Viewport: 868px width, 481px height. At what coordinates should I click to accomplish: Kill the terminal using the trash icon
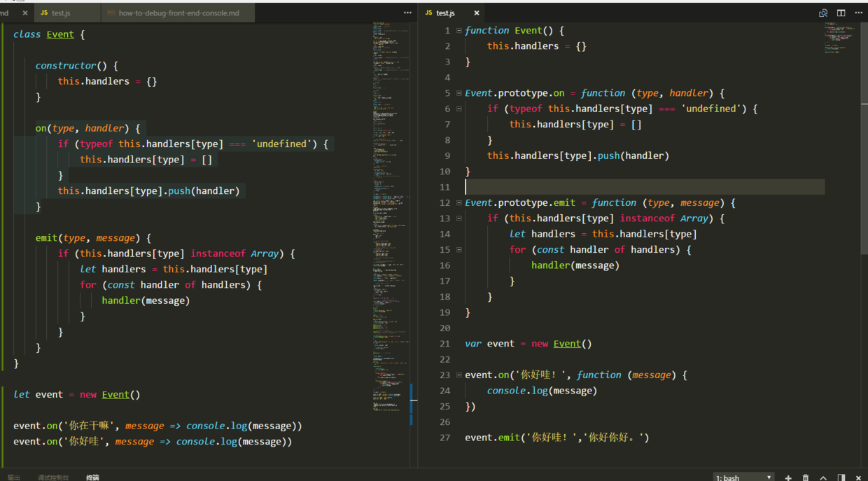[x=806, y=477]
